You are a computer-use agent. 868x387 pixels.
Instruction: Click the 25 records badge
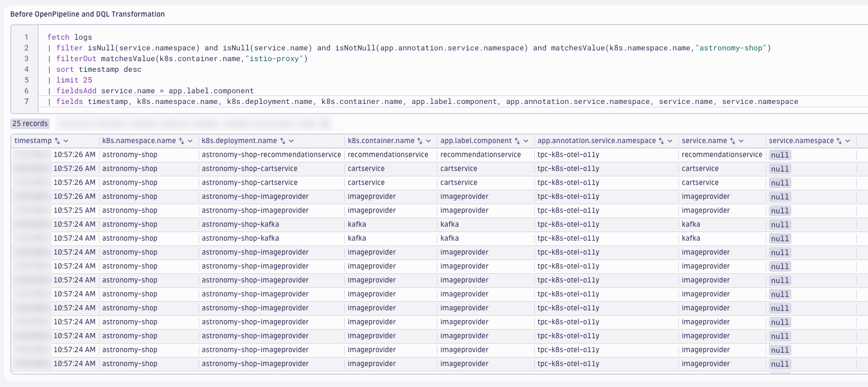point(30,123)
